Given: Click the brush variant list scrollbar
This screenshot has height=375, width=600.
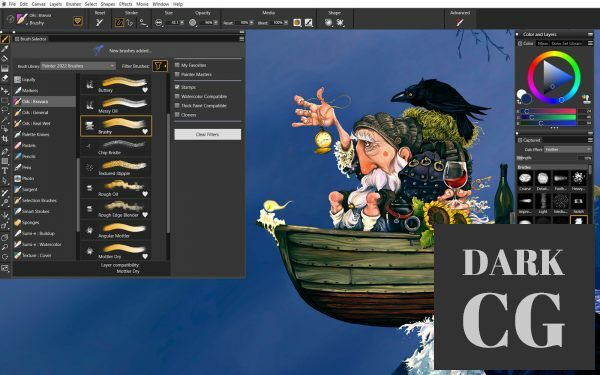Looking at the screenshot, I should tap(168, 172).
